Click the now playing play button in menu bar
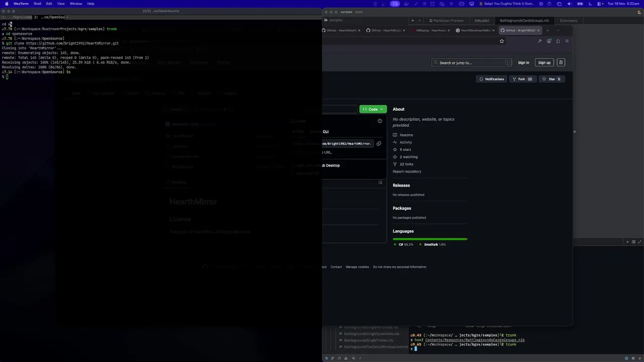644x362 pixels. (x=541, y=4)
